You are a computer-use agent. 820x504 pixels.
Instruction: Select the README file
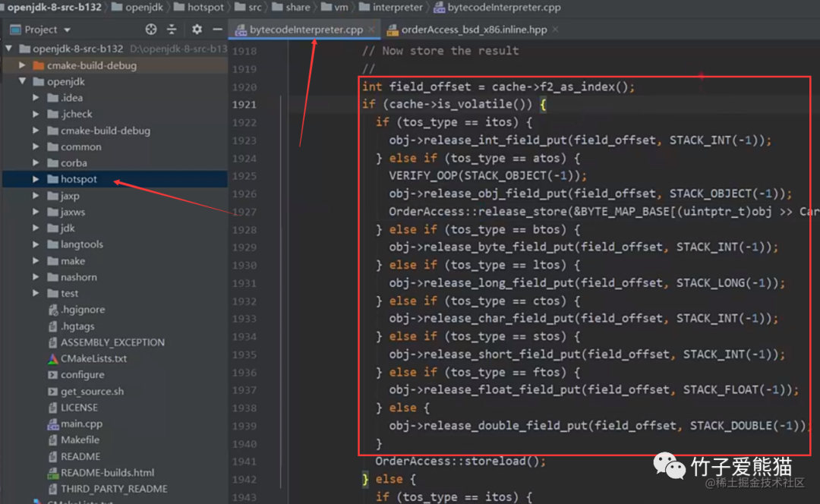coord(80,456)
